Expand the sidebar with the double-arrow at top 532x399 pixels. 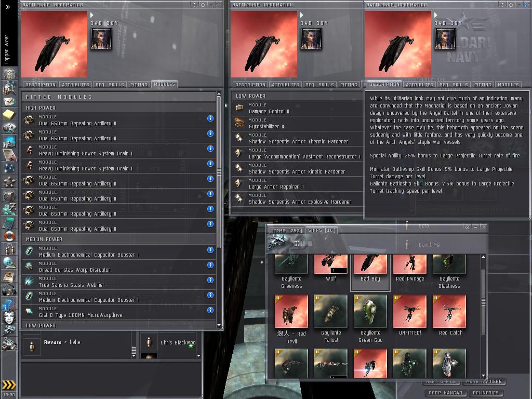pyautogui.click(x=8, y=7)
